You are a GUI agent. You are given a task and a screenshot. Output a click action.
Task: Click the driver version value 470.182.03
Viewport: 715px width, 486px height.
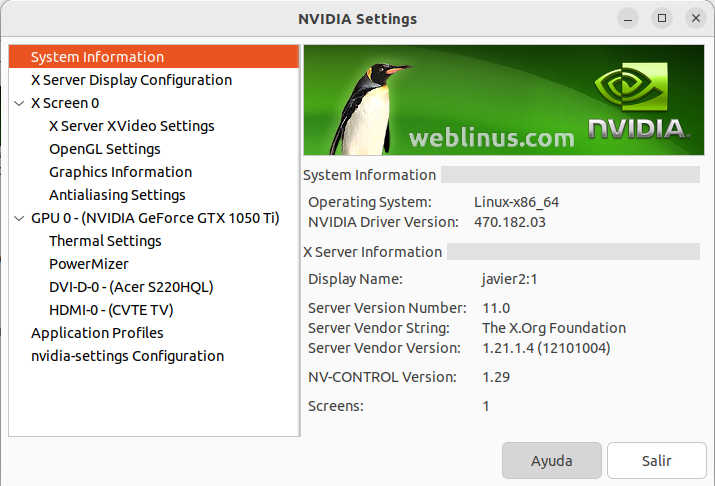click(510, 222)
